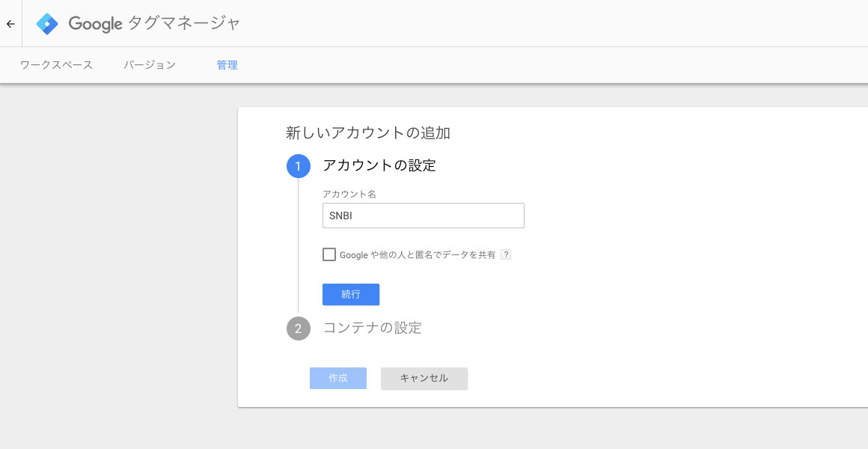The width and height of the screenshot is (868, 449).
Task: Expand step 2 コンテナの設定
Action: (372, 328)
